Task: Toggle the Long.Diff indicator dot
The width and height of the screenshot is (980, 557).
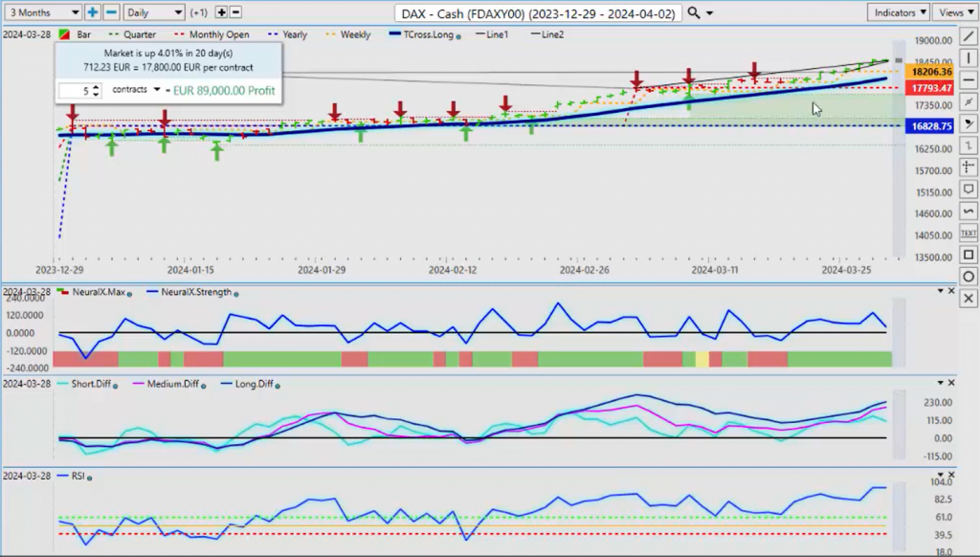Action: [x=278, y=386]
